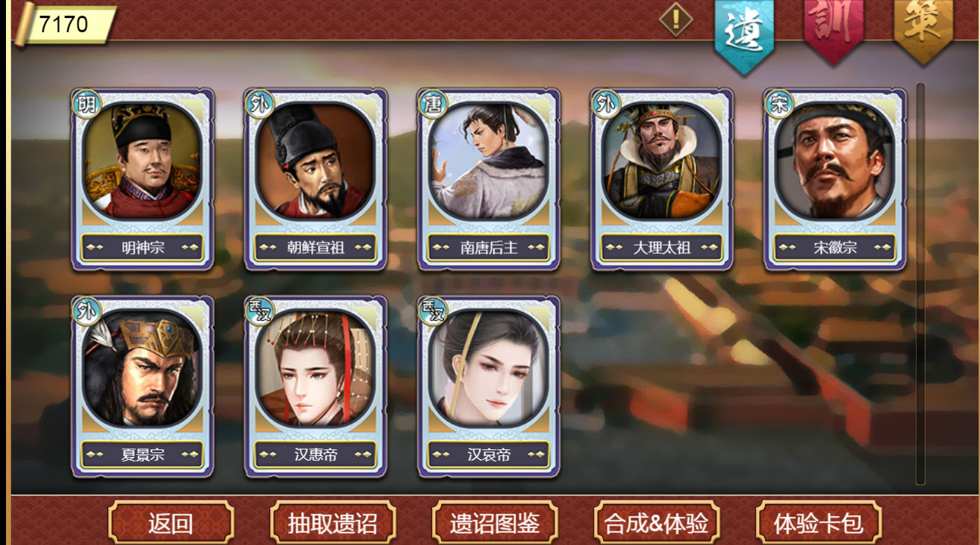This screenshot has height=545, width=980.
Task: Open the 大理太祖 emperor card
Action: pos(662,180)
